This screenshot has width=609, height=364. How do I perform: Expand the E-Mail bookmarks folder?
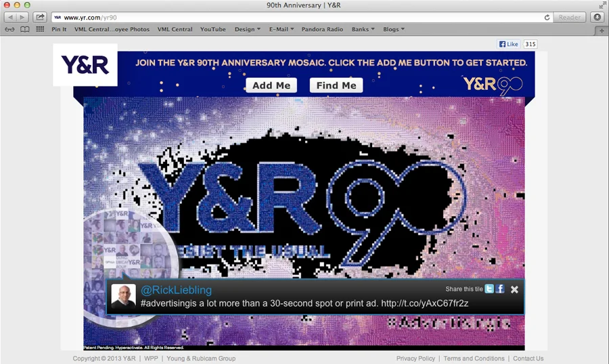[281, 29]
